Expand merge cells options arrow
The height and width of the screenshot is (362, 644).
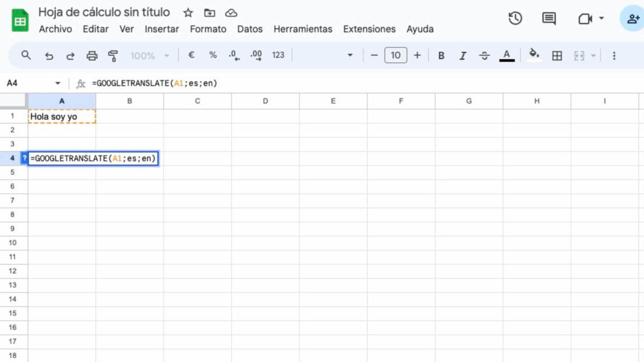click(593, 56)
